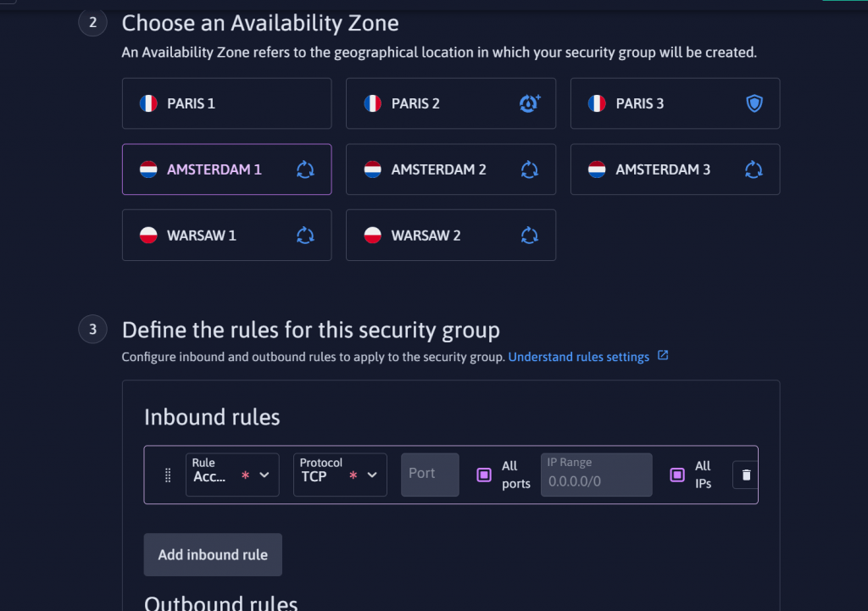Choose the AMSTERDAM 3 zone card
This screenshot has width=868, height=611.
click(x=675, y=169)
